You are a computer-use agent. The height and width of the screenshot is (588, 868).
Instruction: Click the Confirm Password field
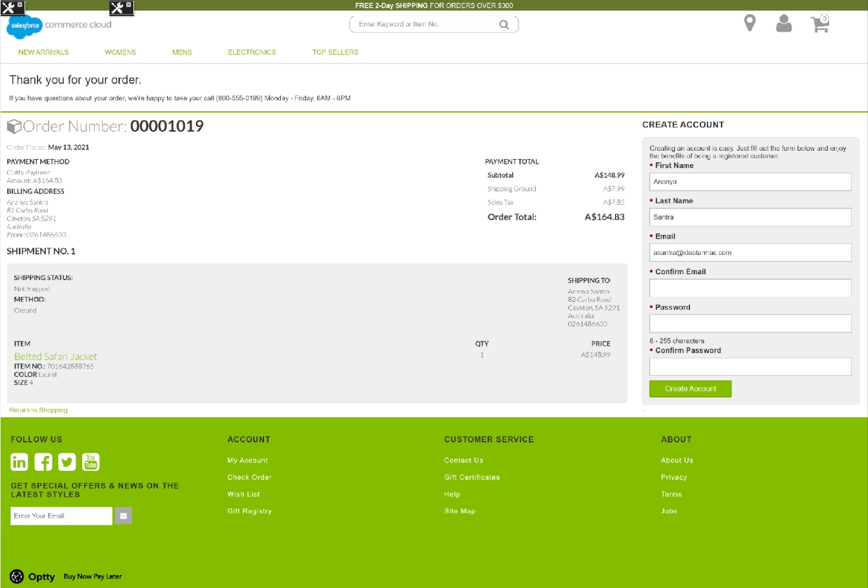(750, 367)
